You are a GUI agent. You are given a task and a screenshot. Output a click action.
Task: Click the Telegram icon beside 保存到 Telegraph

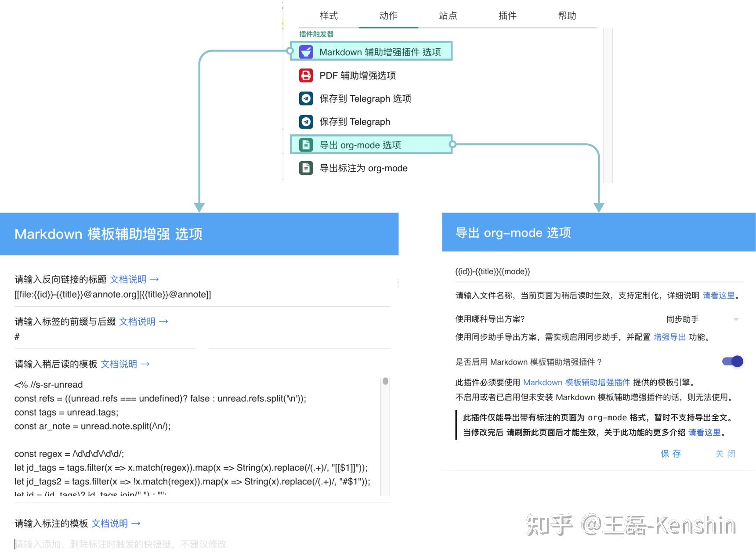coord(306,122)
